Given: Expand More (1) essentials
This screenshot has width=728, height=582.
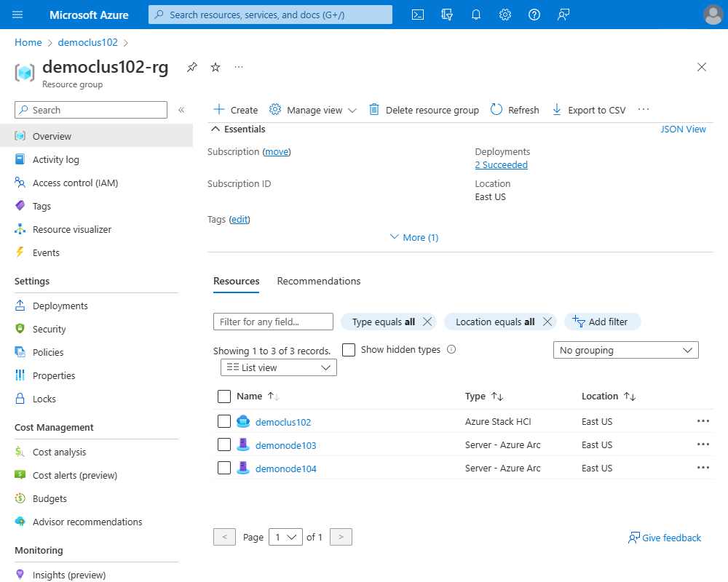Looking at the screenshot, I should click(x=414, y=238).
